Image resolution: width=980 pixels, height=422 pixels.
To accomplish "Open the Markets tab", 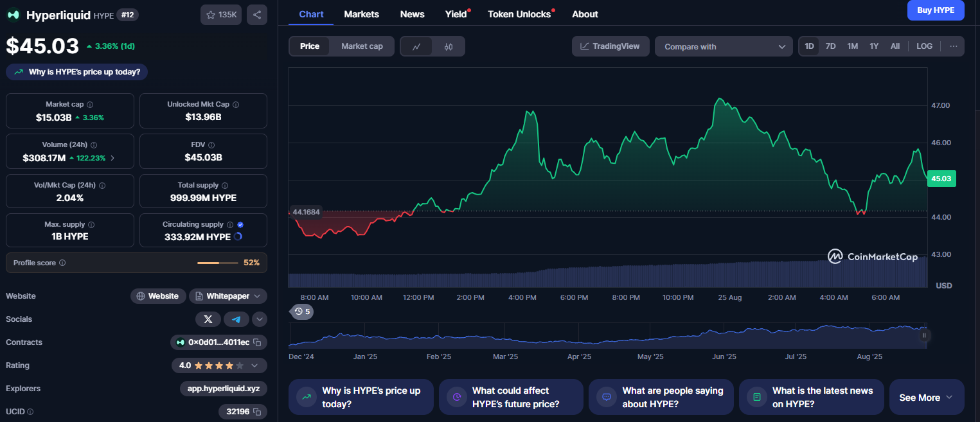I will (361, 14).
